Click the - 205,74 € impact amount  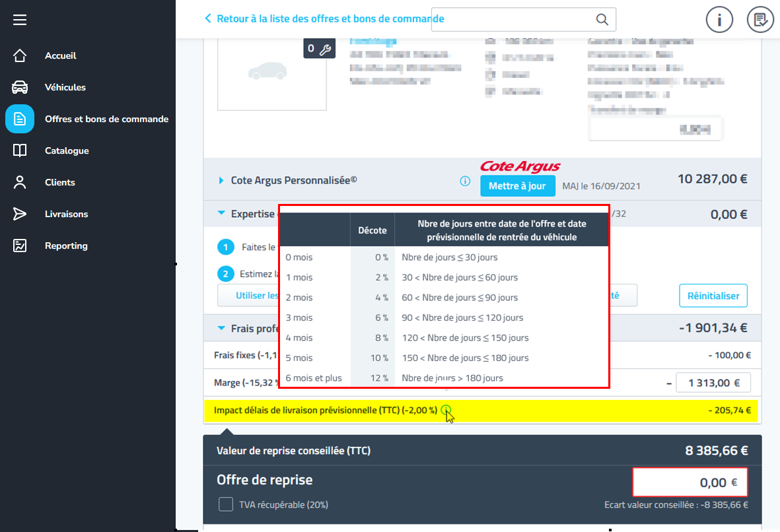730,410
